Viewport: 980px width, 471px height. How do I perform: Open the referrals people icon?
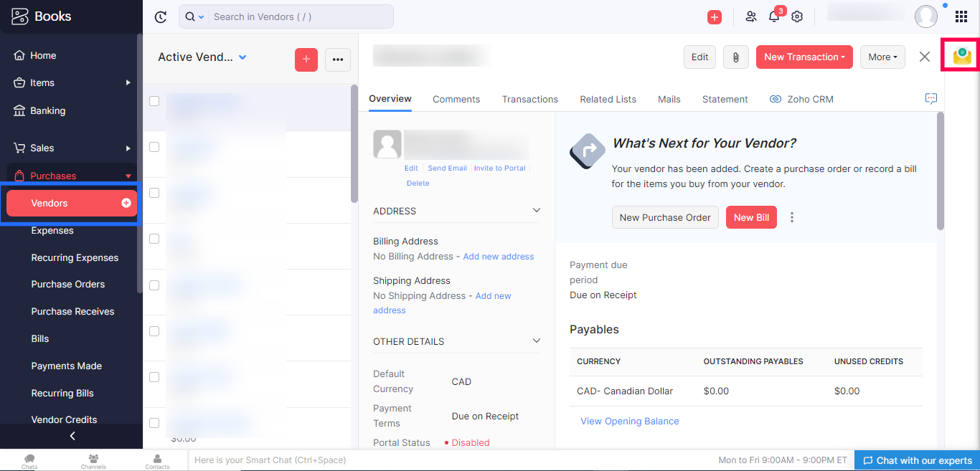(751, 16)
